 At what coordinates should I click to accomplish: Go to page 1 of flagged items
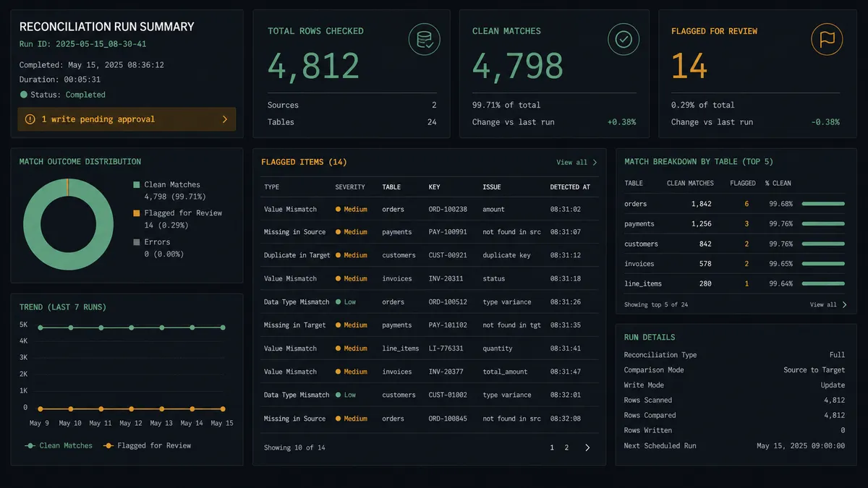[x=552, y=448]
